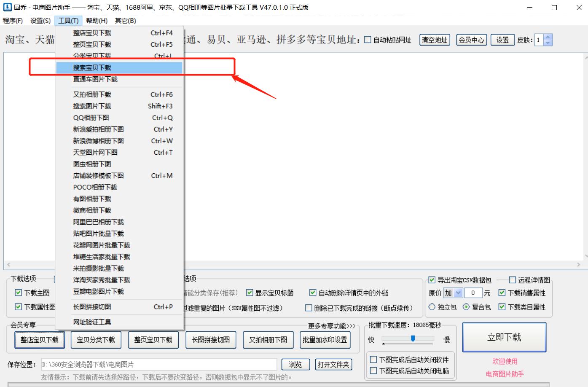Uncheck the 下载属性图 option
This screenshot has height=387, width=588.
[x=18, y=307]
